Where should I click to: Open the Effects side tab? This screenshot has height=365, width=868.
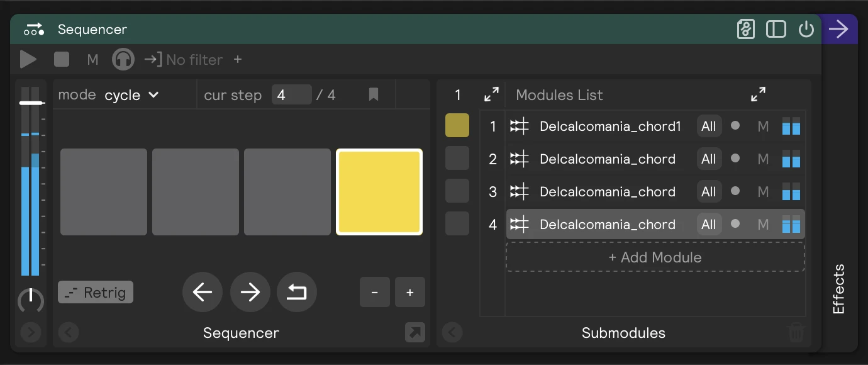[838, 289]
